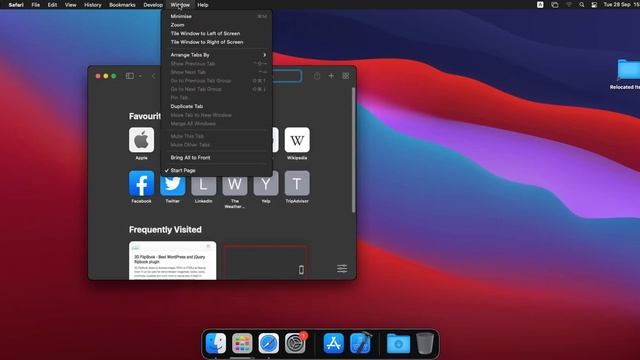Open the File menu
This screenshot has height=360, width=640.
pos(36,5)
